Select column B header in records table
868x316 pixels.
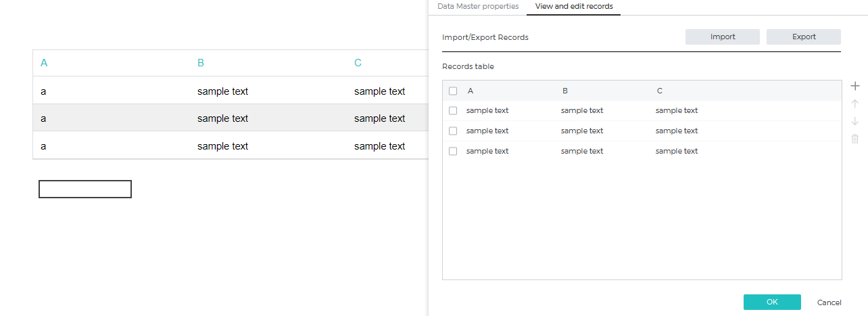pos(565,91)
